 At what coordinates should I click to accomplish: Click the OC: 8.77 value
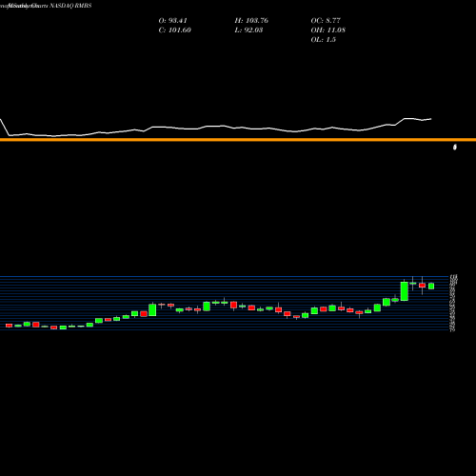pos(326,21)
